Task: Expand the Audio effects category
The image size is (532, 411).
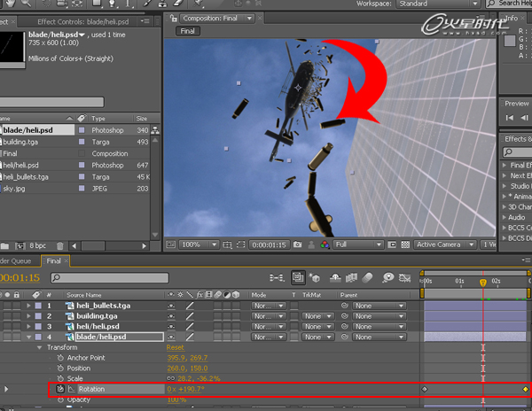Action: [505, 218]
